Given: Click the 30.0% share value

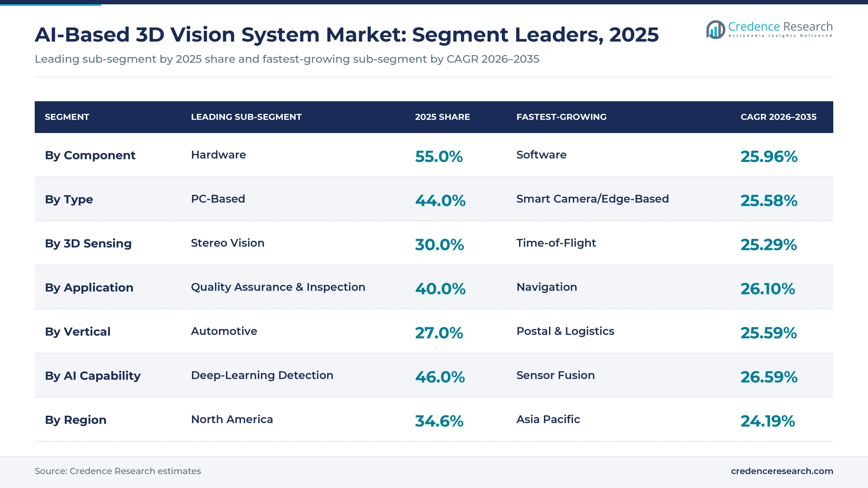Looking at the screenshot, I should [x=439, y=245].
